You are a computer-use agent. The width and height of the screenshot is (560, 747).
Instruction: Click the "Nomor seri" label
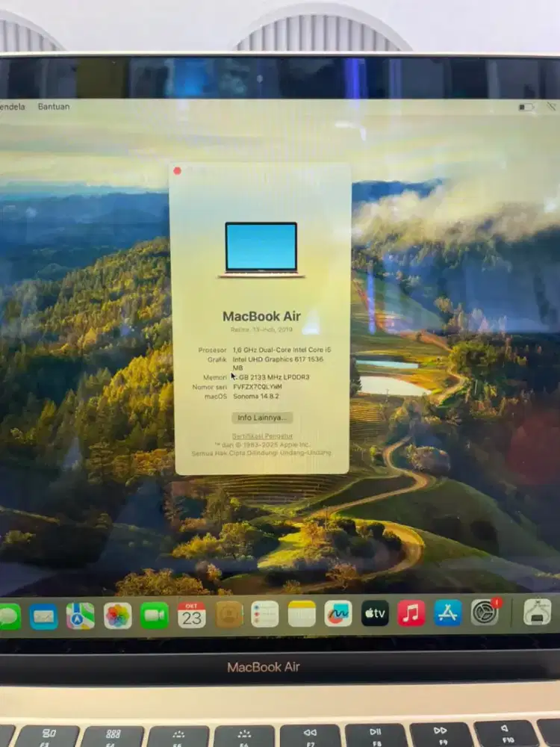point(210,387)
